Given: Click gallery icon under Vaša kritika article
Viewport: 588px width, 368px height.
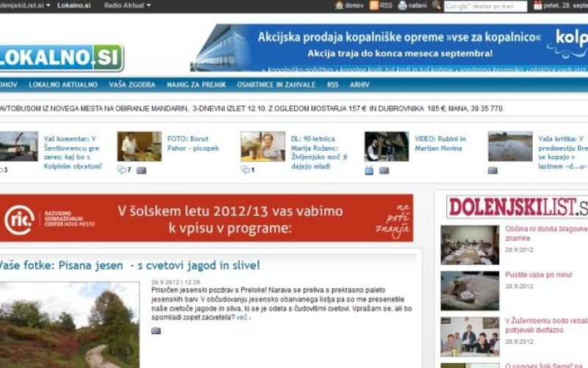Looking at the screenshot, I should [x=492, y=171].
